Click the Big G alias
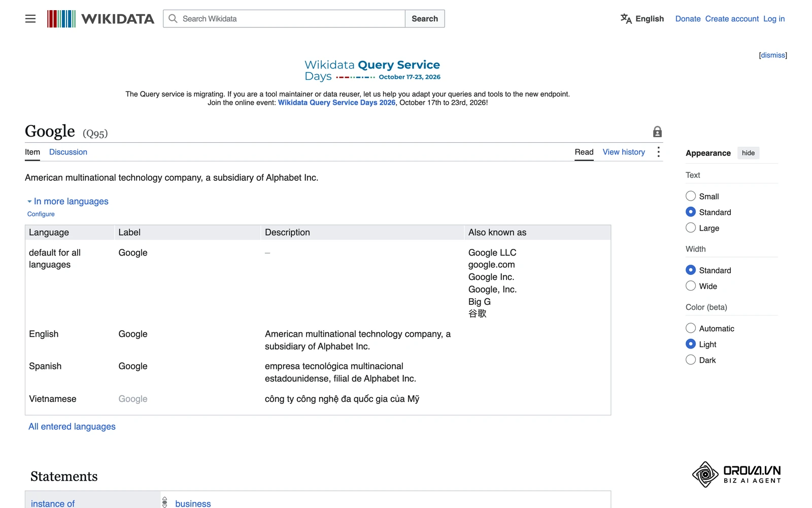This screenshot has height=508, width=812. tap(480, 302)
